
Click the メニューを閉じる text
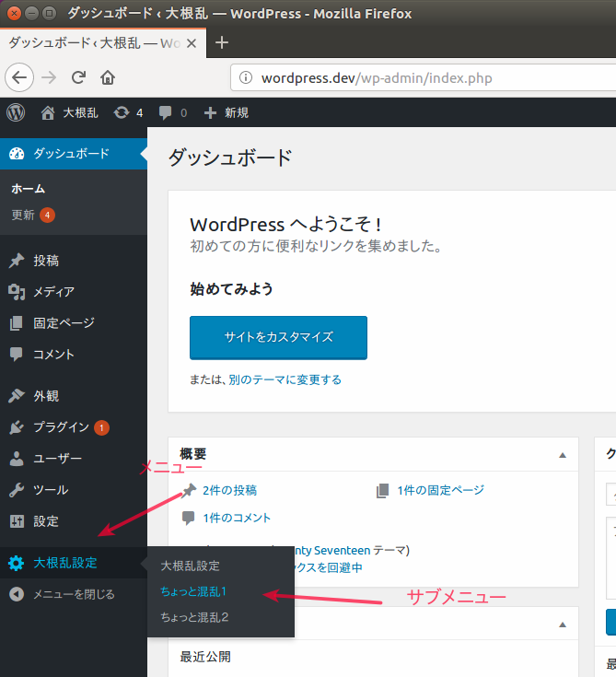(x=75, y=594)
